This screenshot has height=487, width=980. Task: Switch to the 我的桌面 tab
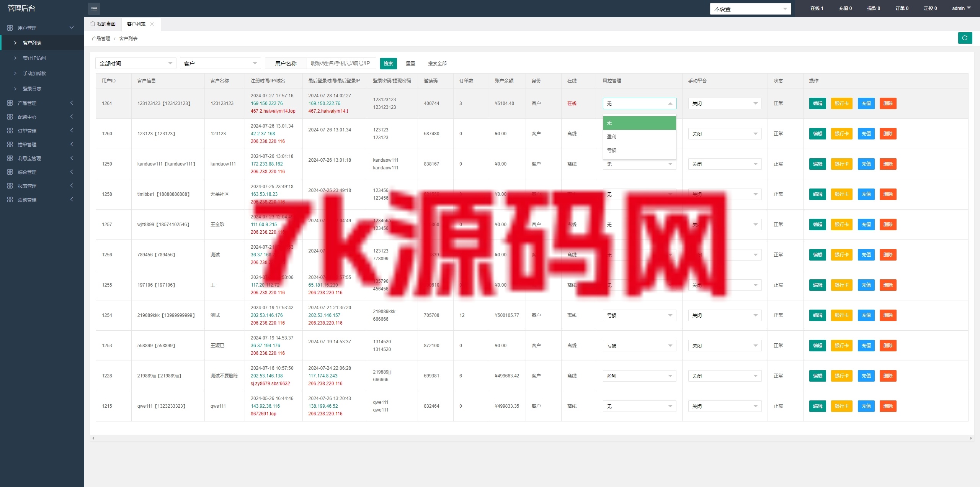[x=103, y=24]
